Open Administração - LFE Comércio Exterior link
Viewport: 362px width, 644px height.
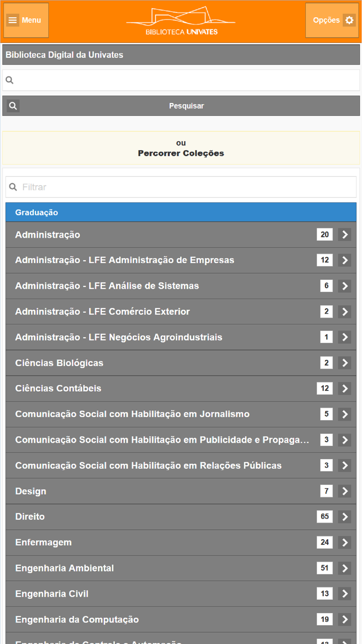coord(102,311)
